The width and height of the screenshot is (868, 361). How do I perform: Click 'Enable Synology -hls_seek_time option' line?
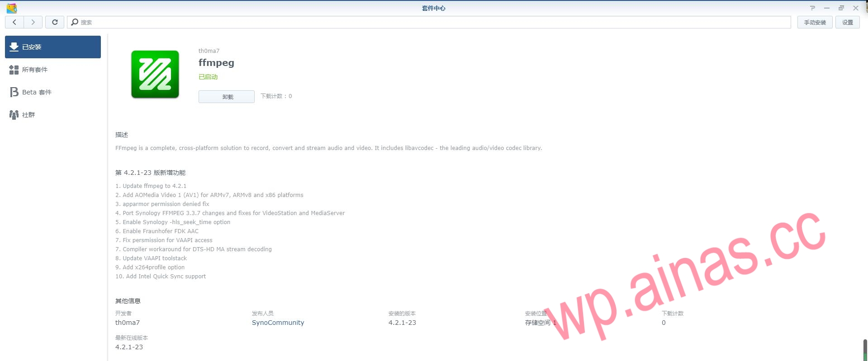173,222
